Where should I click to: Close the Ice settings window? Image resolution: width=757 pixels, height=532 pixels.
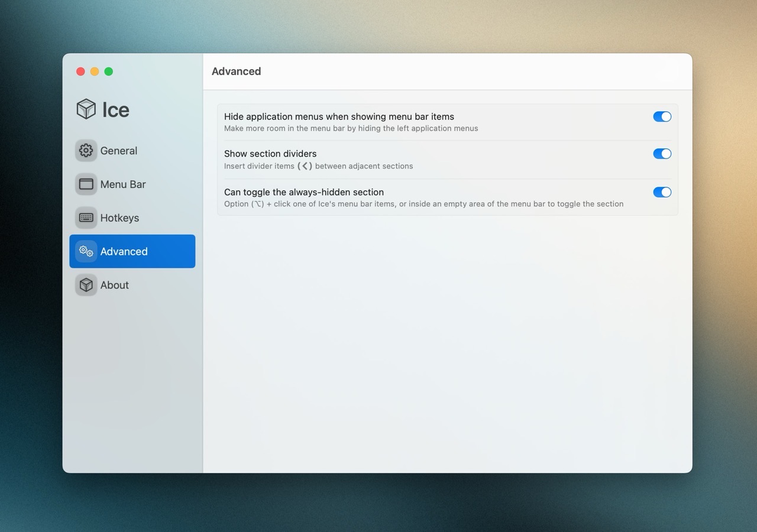point(80,72)
